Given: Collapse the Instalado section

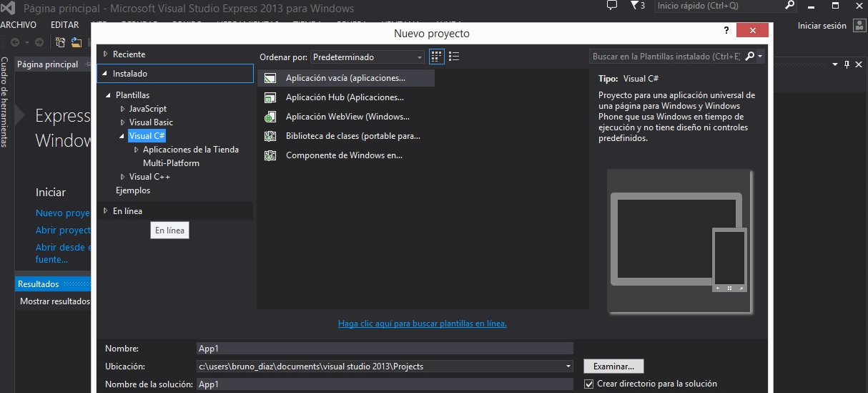Looking at the screenshot, I should pyautogui.click(x=106, y=74).
